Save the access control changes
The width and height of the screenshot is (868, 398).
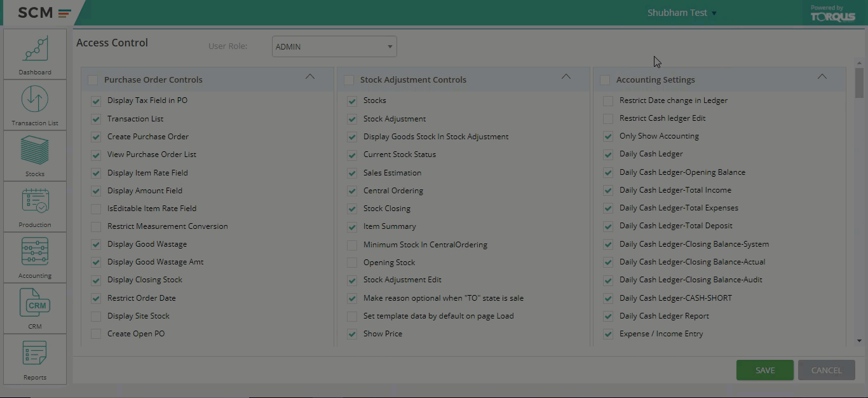tap(765, 370)
